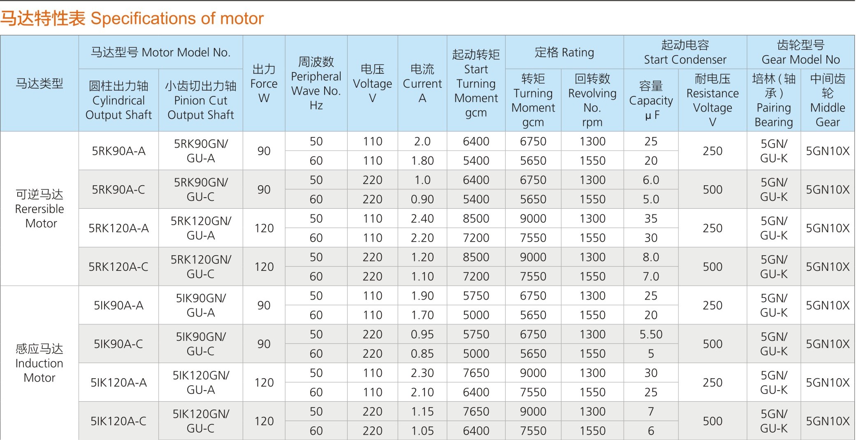Image resolution: width=868 pixels, height=440 pixels.
Task: Select the Pinion Cut Output Shaft header
Action: click(201, 100)
